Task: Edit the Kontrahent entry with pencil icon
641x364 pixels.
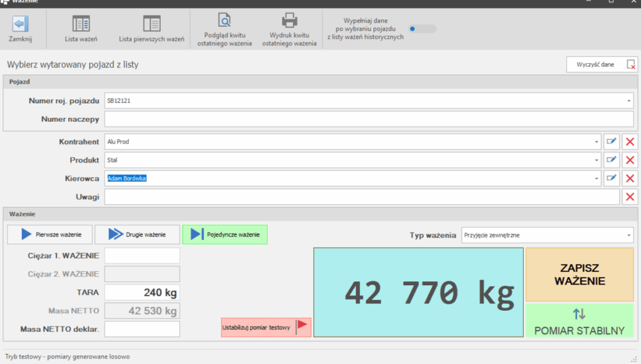Action: click(x=612, y=142)
